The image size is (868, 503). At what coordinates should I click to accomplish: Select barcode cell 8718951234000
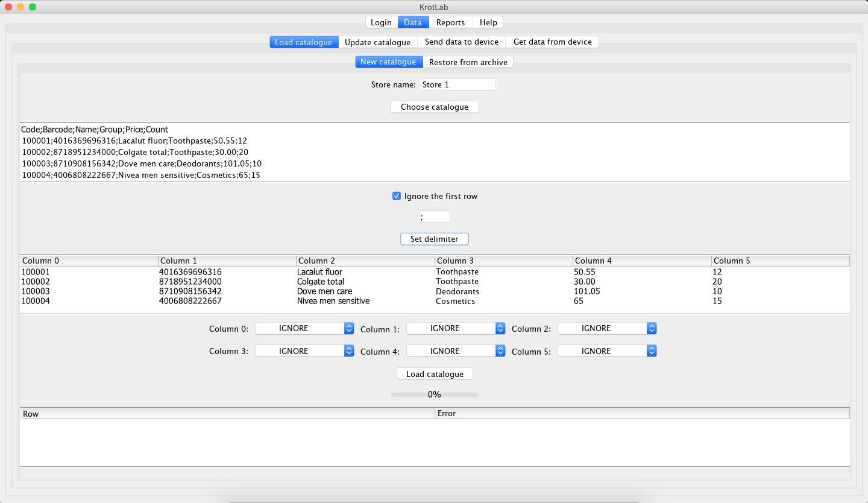[227, 282]
